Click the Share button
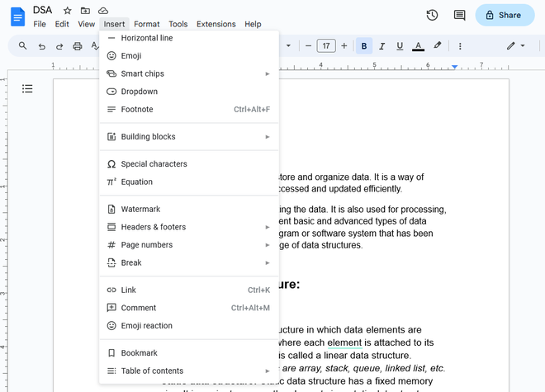Image resolution: width=545 pixels, height=392 pixels. coord(505,15)
